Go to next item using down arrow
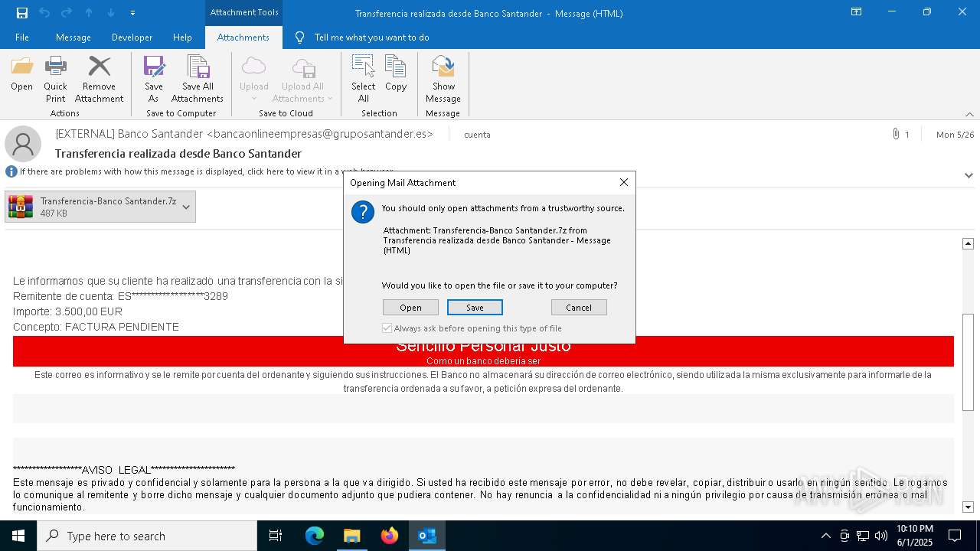The height and width of the screenshot is (551, 980). tap(111, 13)
